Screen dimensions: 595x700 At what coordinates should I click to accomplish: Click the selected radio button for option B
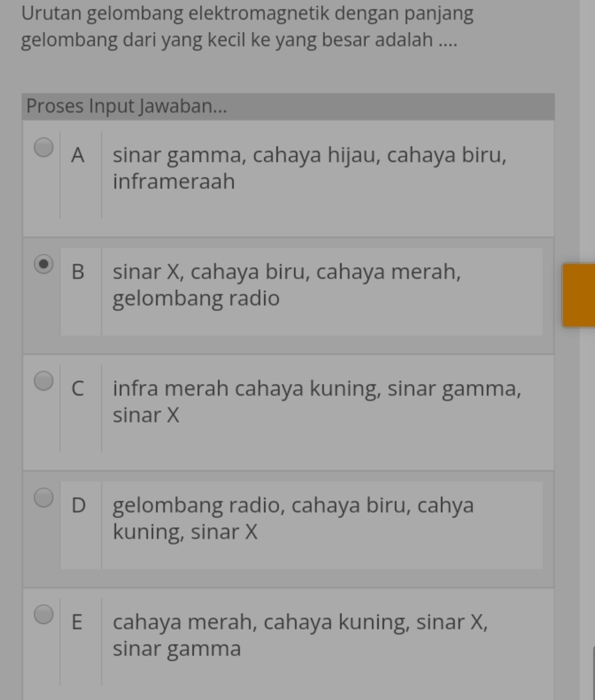(x=44, y=264)
